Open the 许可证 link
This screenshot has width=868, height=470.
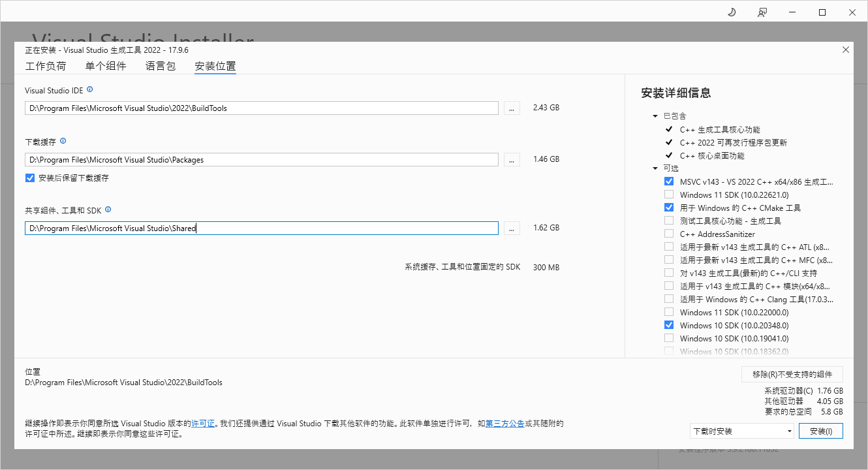[203, 423]
